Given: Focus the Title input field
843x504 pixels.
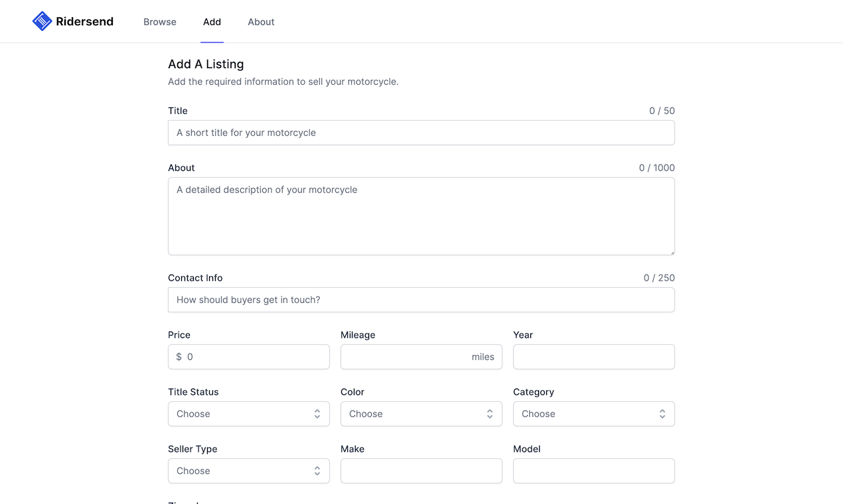Looking at the screenshot, I should pos(421,133).
